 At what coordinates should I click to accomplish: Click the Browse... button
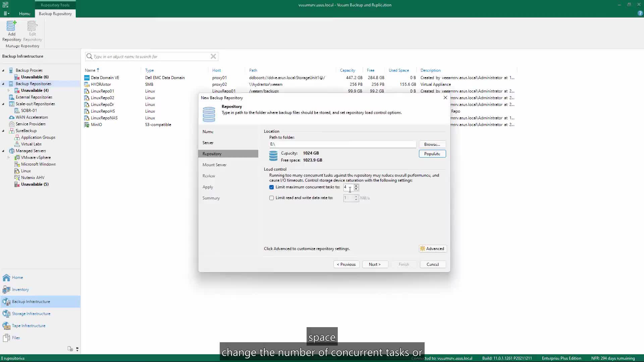[x=432, y=144]
